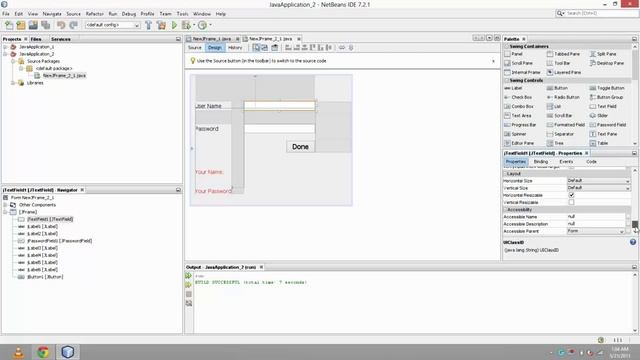640x360 pixels.
Task: Click the Save All toolbar icon
Action: [x=45, y=25]
